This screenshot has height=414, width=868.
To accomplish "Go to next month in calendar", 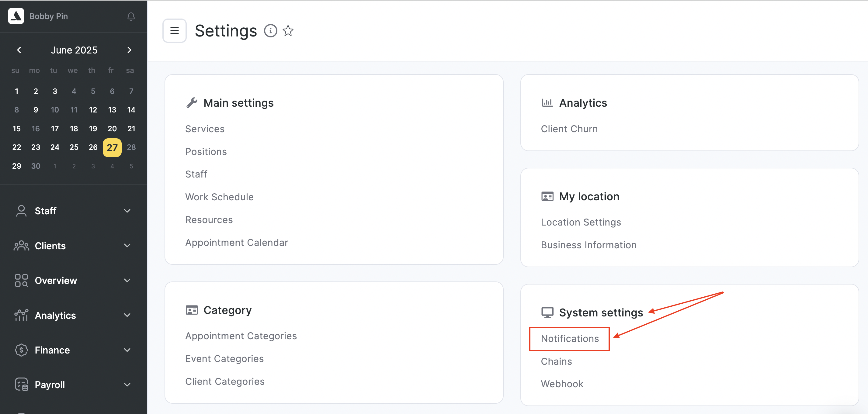I will click(x=129, y=50).
